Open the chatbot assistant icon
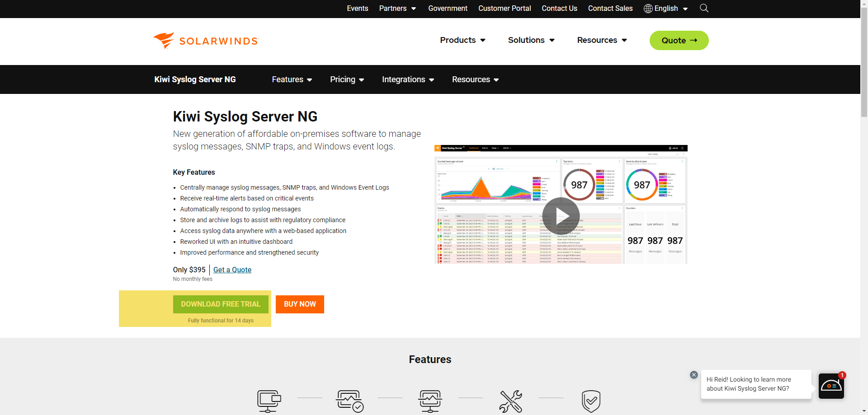 (x=831, y=386)
